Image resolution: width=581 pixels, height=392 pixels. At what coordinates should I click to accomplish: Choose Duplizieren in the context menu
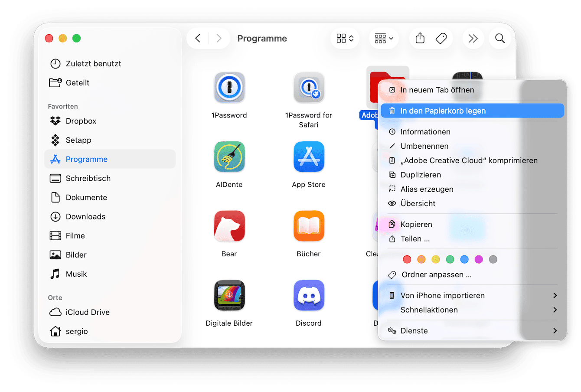pyautogui.click(x=421, y=175)
